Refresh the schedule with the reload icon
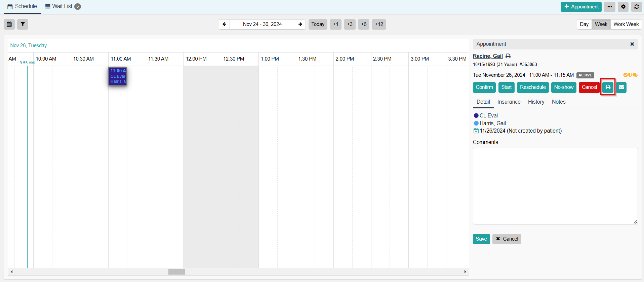 click(x=636, y=7)
